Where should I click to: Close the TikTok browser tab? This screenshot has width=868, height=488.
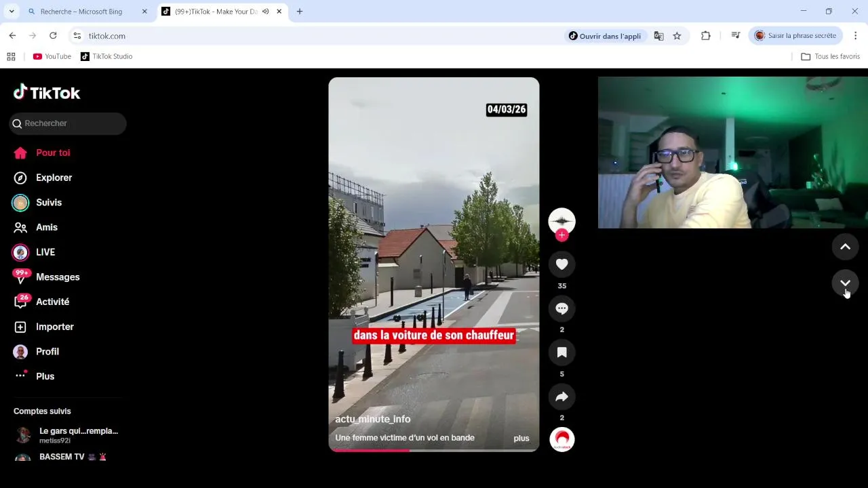coord(279,12)
